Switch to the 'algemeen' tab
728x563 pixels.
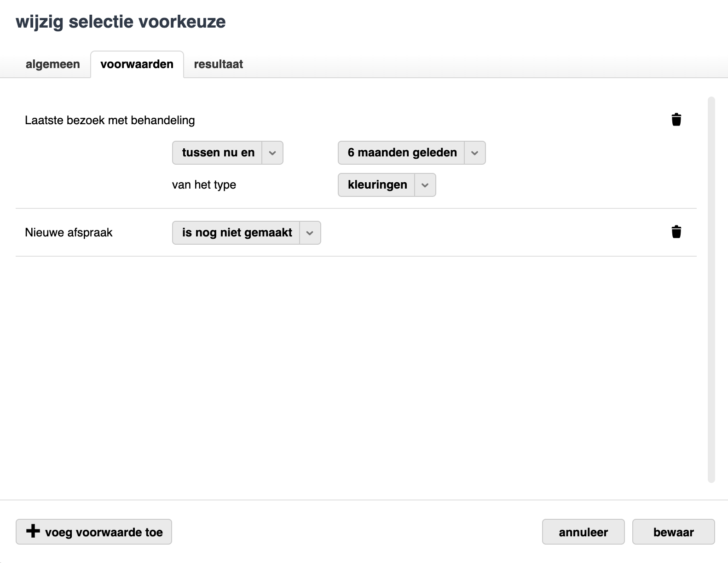click(52, 64)
